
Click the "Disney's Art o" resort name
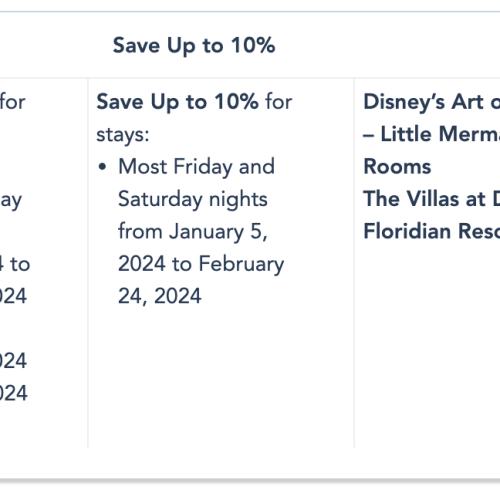click(432, 102)
